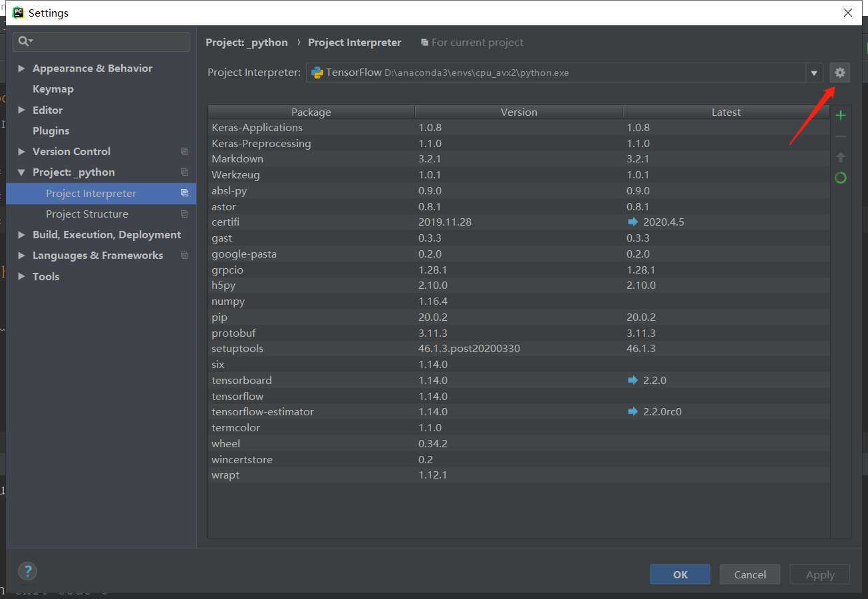Screen dimensions: 868x599
Task: Click the upgrade arrow next to tensorflow-estimator 2.2.0rc0
Action: pos(633,411)
